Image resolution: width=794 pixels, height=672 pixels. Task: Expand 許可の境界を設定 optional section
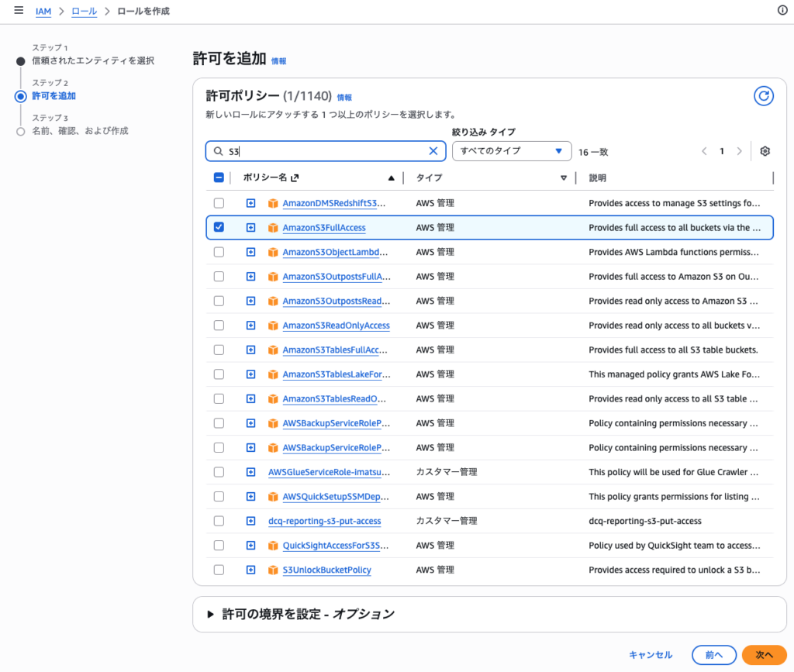(x=211, y=614)
